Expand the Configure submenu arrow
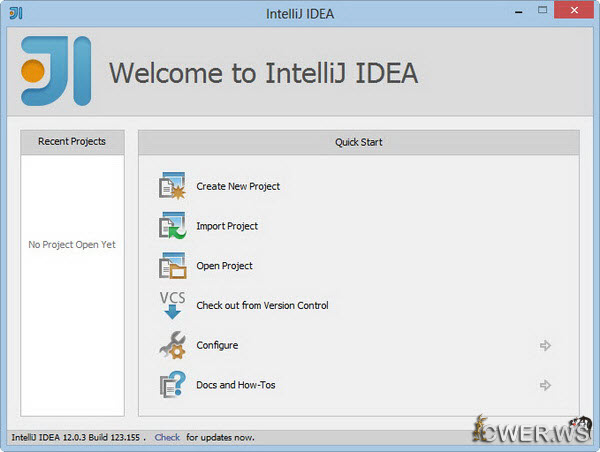Viewport: 600px width, 452px height. (x=545, y=346)
